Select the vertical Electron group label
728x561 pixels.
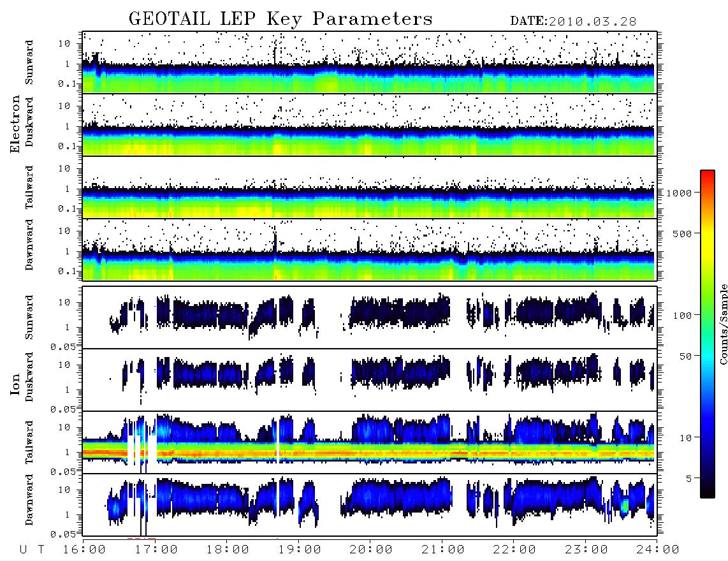pyautogui.click(x=15, y=124)
